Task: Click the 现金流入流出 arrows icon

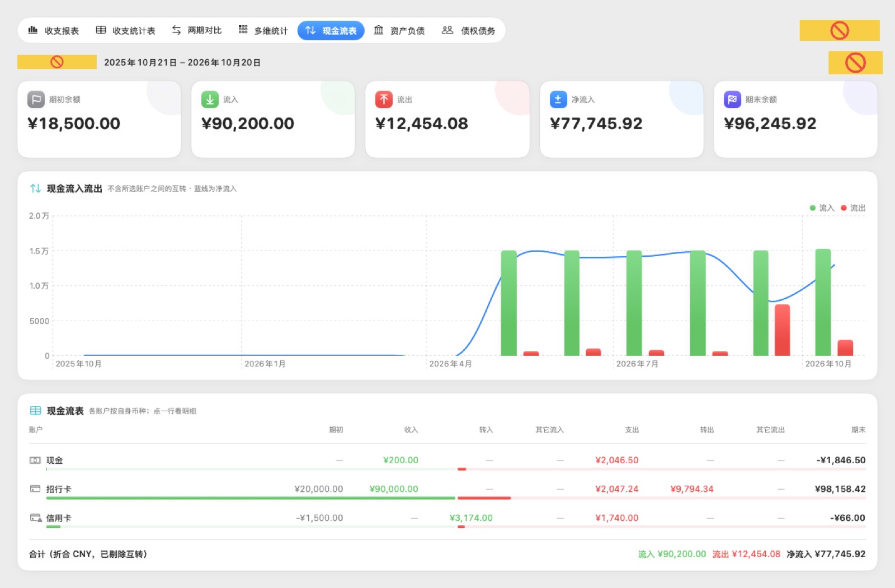Action: (x=35, y=189)
